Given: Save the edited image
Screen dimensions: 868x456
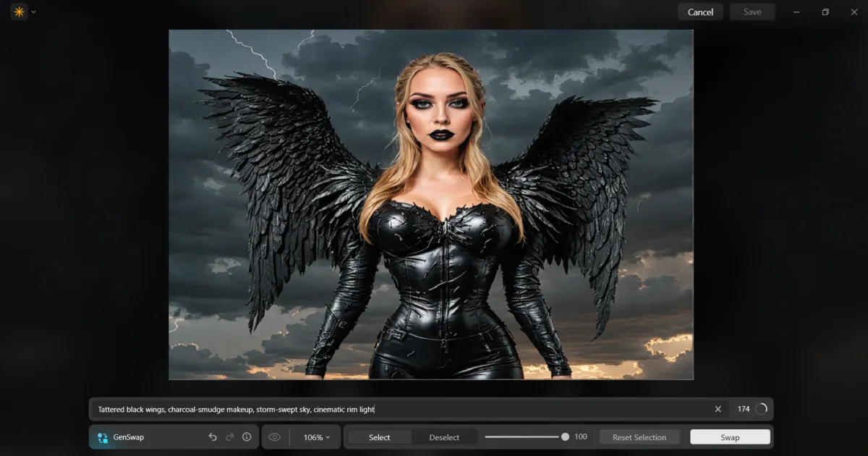Looking at the screenshot, I should [x=752, y=11].
